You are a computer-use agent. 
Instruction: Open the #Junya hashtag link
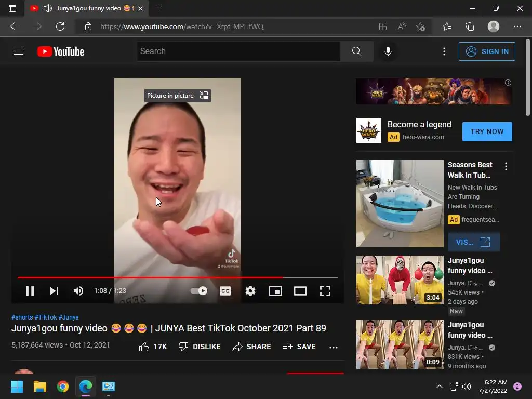(x=69, y=317)
